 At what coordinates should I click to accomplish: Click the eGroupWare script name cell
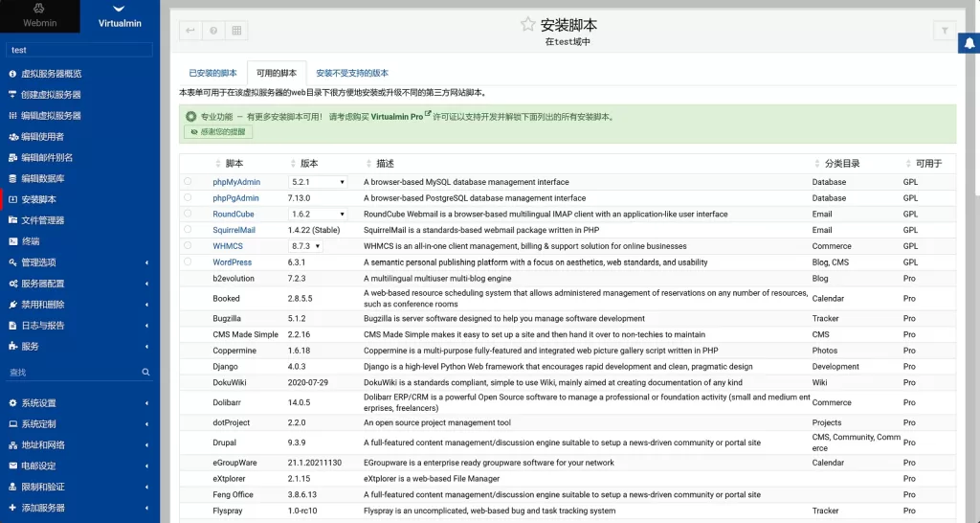click(235, 463)
